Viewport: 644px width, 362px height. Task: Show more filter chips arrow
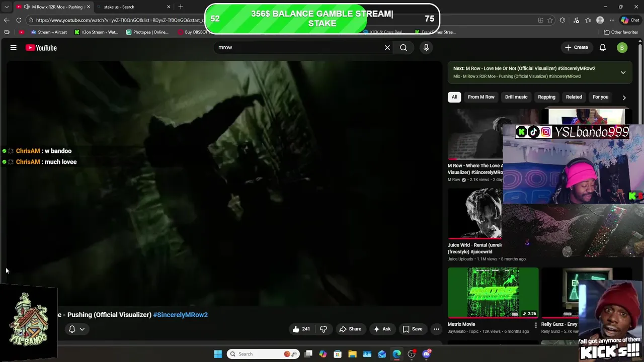(x=624, y=98)
